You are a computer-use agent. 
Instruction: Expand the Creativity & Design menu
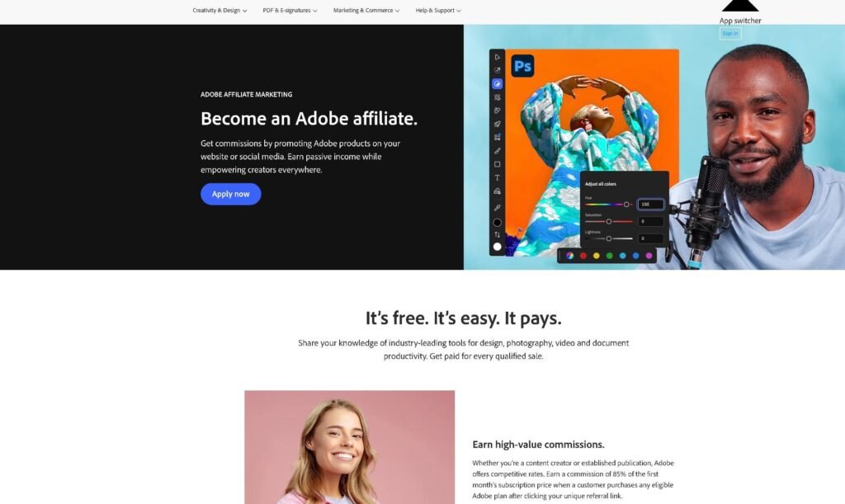220,10
